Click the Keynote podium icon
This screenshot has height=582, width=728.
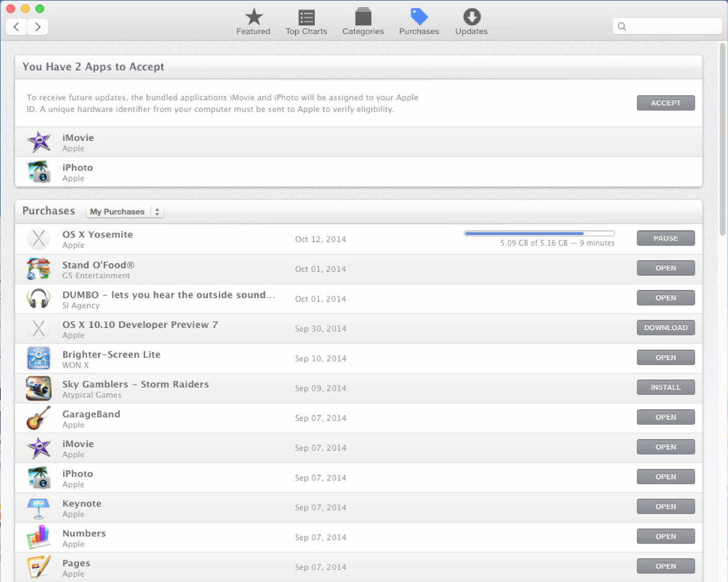[39, 507]
